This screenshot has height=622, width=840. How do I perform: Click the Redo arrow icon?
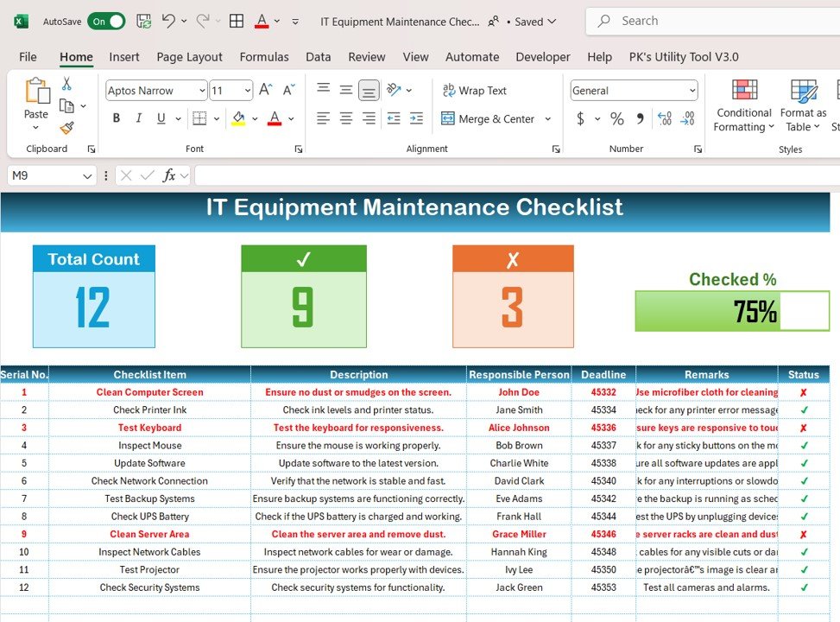point(203,21)
